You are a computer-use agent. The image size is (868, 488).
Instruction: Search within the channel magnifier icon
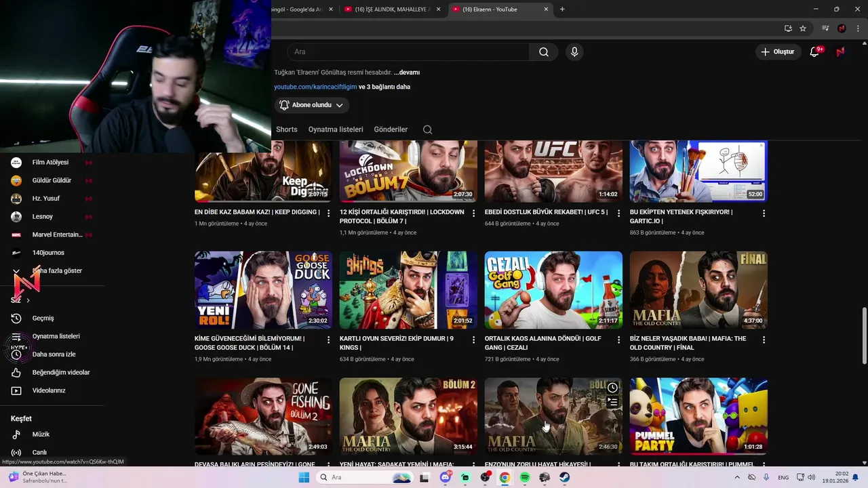(x=427, y=129)
